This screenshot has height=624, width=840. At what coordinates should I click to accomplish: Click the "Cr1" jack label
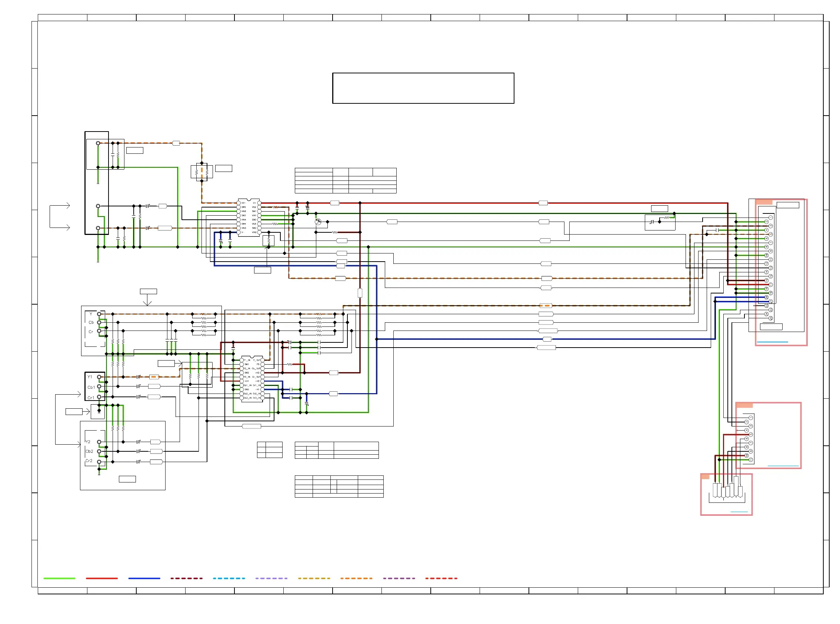click(x=91, y=398)
